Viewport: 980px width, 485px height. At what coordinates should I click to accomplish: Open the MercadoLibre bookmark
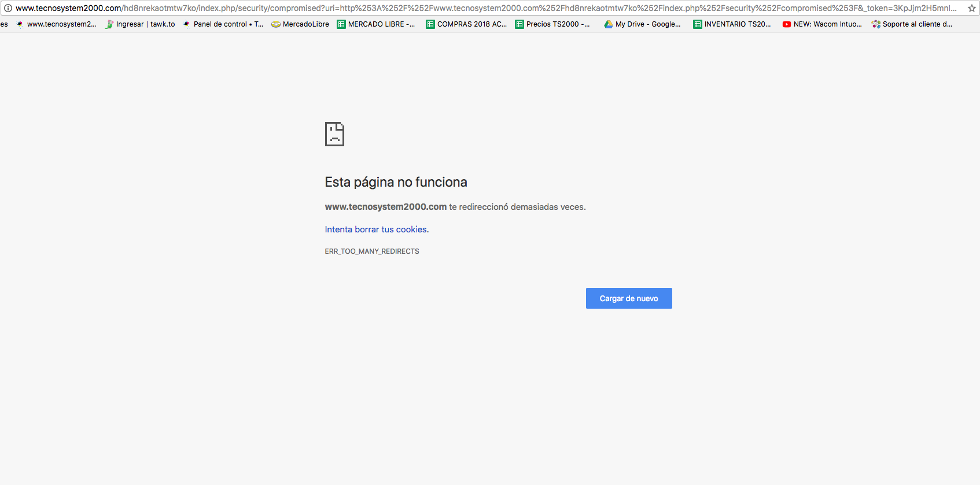tap(300, 24)
